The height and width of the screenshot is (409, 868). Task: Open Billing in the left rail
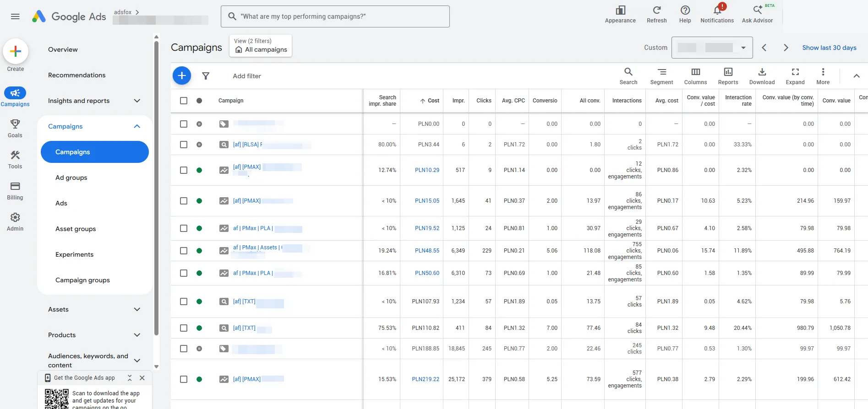click(15, 190)
